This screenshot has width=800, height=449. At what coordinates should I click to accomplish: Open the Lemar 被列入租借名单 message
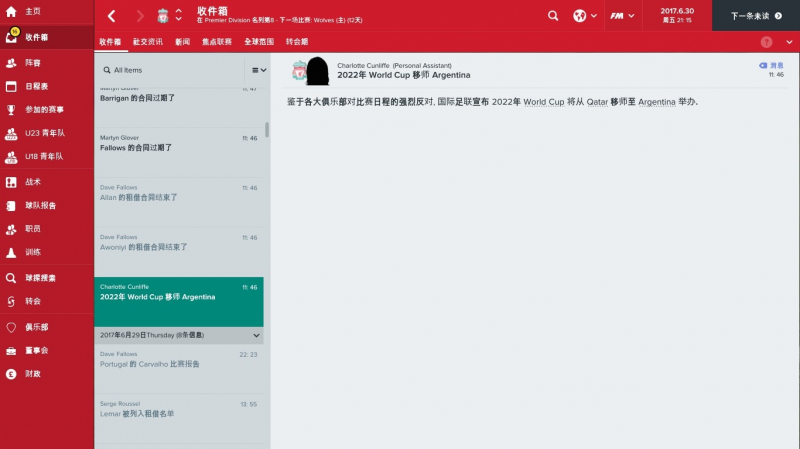179,418
